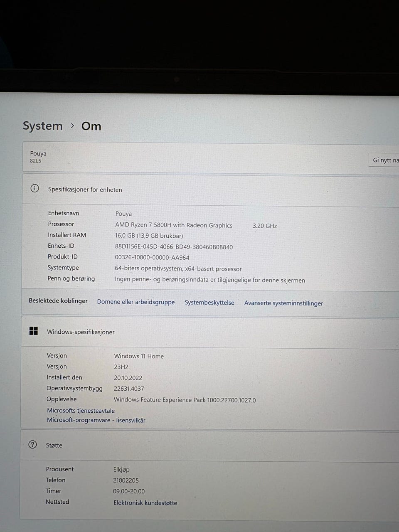The height and width of the screenshot is (532, 399).
Task: Click the Produsent label
Action: pos(60,469)
